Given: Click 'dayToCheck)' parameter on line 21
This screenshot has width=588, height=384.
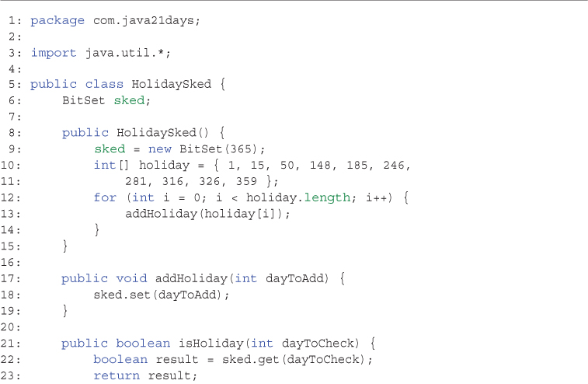Looking at the screenshot, I should tap(321, 343).
